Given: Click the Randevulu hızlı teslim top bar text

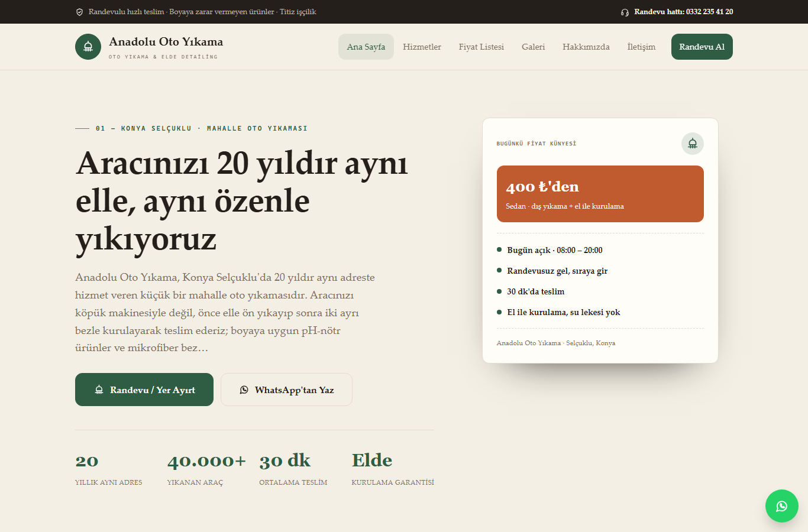Looking at the screenshot, I should click(202, 12).
